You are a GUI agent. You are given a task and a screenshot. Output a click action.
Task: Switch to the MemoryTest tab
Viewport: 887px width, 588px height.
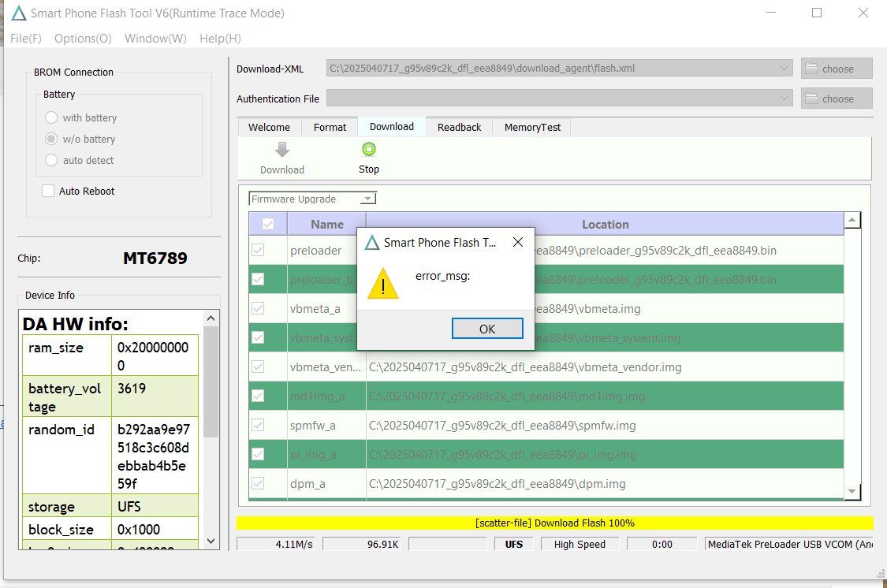tap(532, 127)
